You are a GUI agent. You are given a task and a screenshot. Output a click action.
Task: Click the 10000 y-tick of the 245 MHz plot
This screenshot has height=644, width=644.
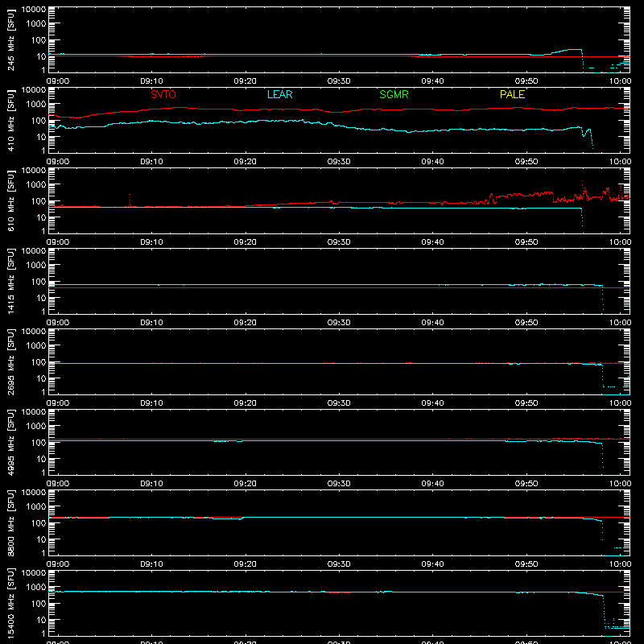click(34, 10)
